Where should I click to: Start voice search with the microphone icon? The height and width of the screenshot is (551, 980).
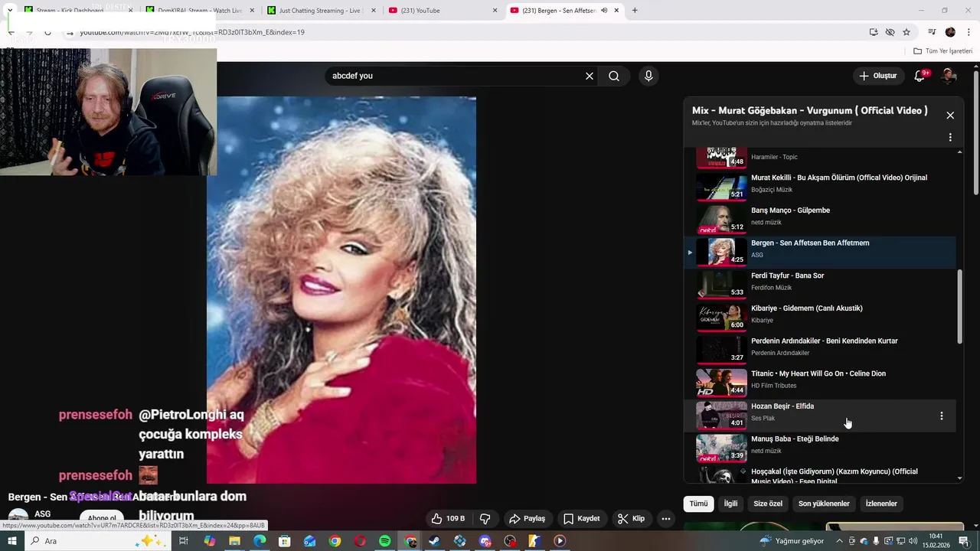[648, 76]
